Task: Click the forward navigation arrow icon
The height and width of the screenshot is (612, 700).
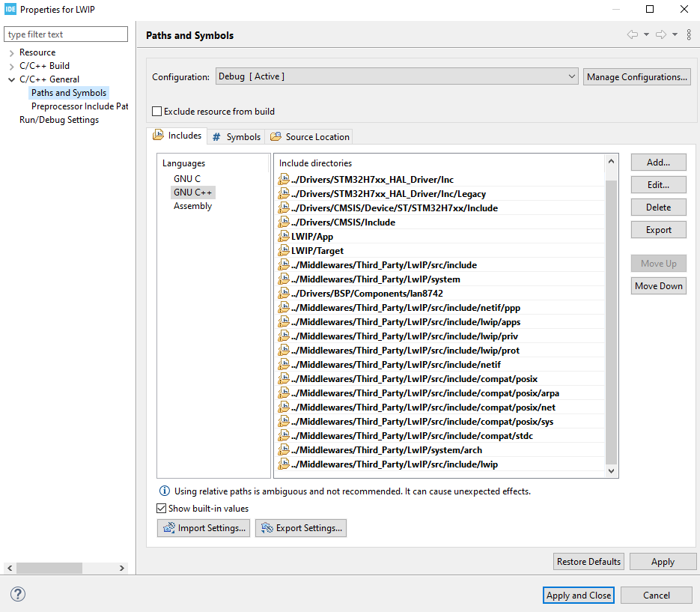Action: [x=661, y=34]
